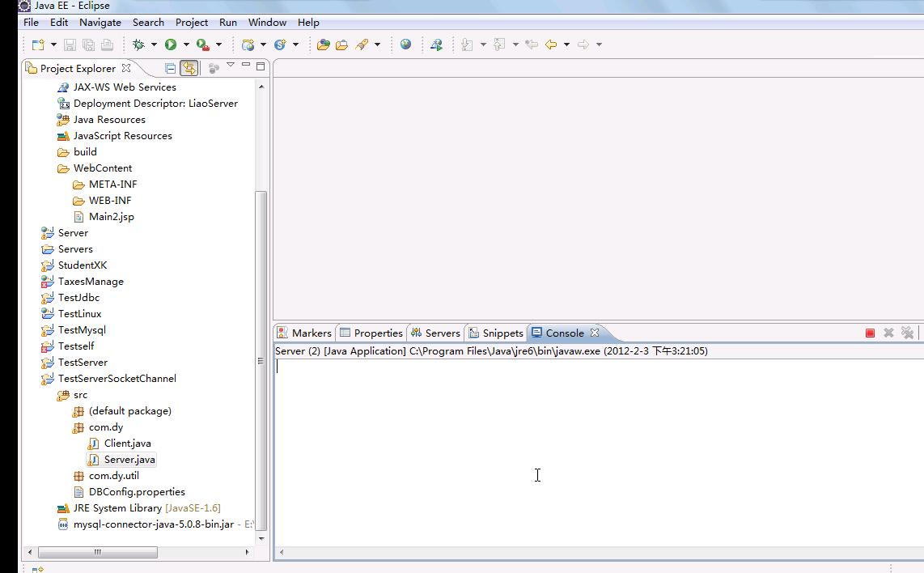Click the Project Explorer icon beside the link toggle
This screenshot has height=573, width=924.
(x=214, y=68)
